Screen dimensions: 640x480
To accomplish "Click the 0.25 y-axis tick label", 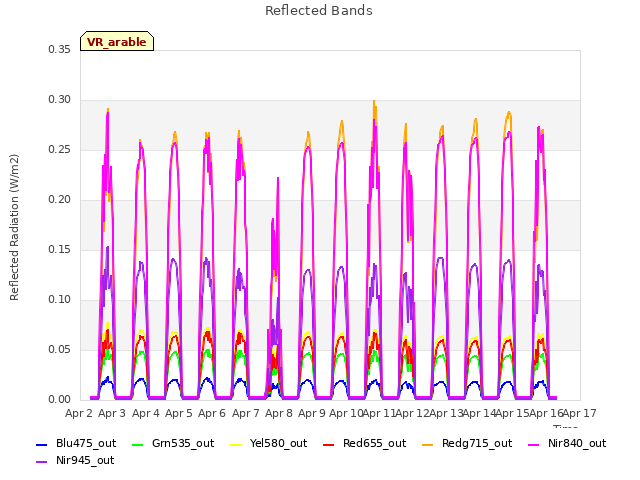I will [59, 149].
